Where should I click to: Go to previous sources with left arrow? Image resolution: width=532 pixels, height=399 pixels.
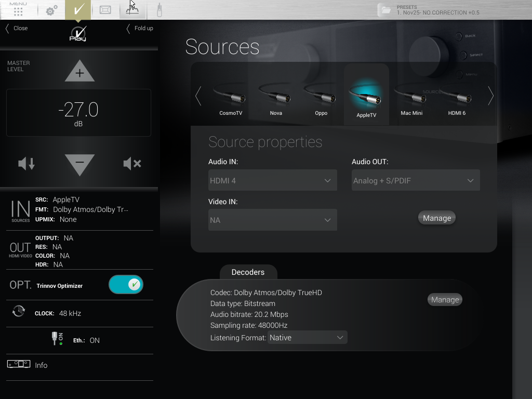[198, 96]
